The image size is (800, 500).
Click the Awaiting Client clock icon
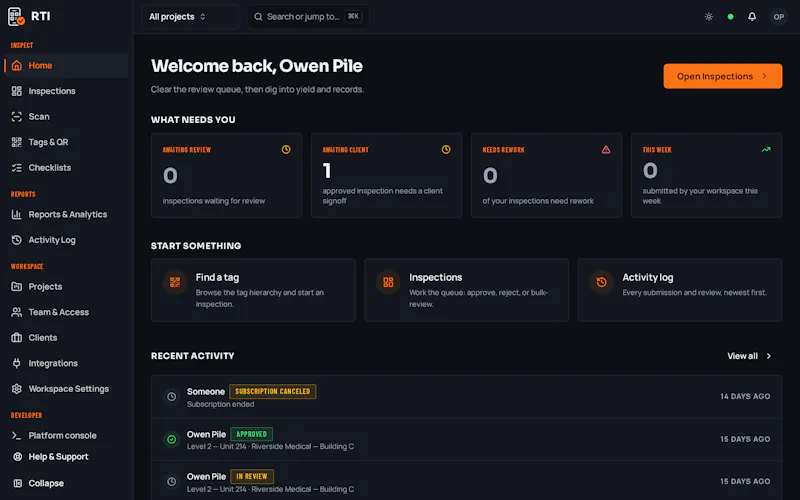446,149
